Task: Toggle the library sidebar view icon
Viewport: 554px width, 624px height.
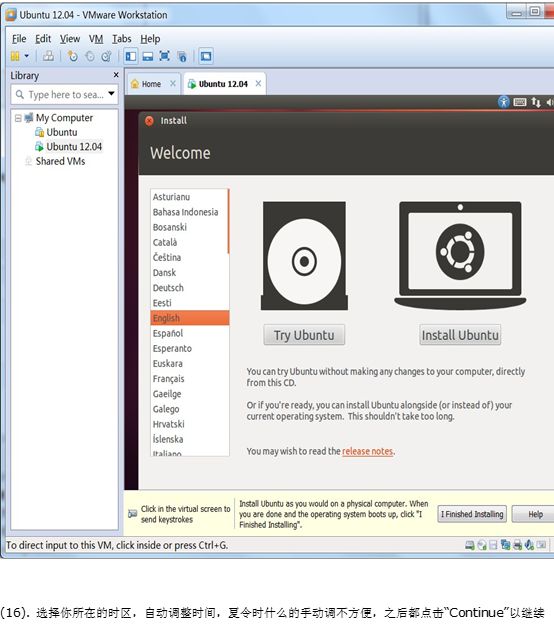Action: tap(131, 56)
